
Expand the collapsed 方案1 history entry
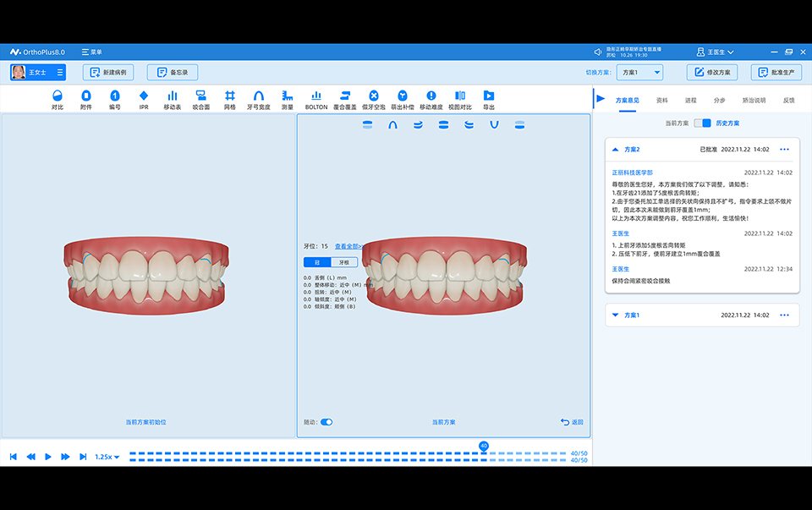615,315
